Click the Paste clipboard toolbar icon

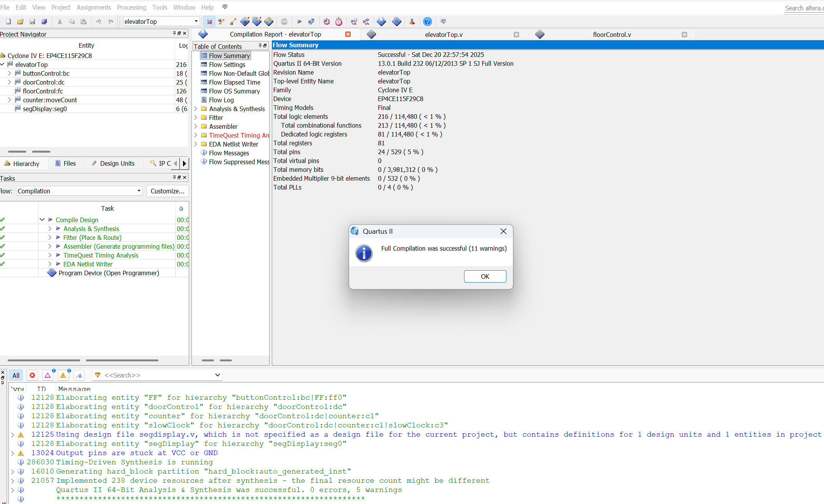tap(83, 22)
